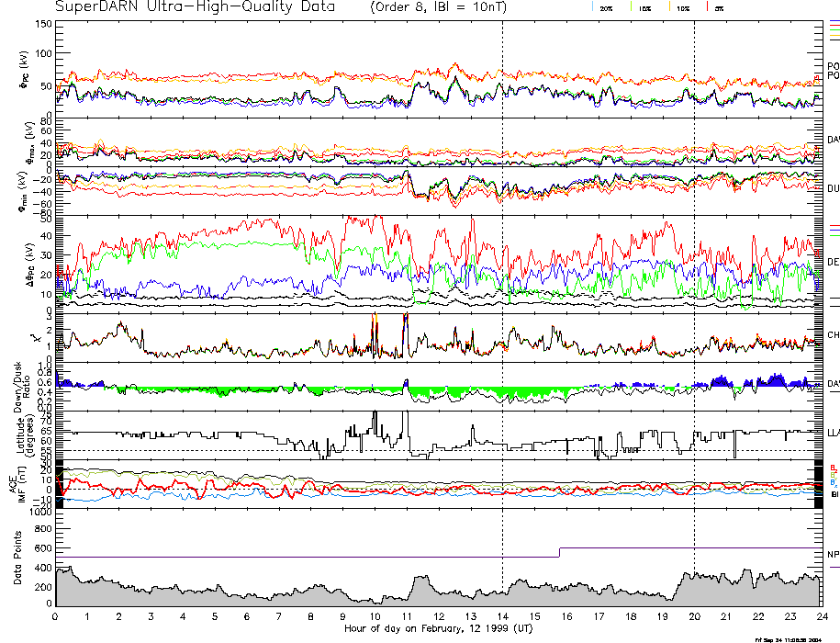The image size is (840, 643).
Task: Click the dashed vertical line at hour 14
Action: click(502, 276)
